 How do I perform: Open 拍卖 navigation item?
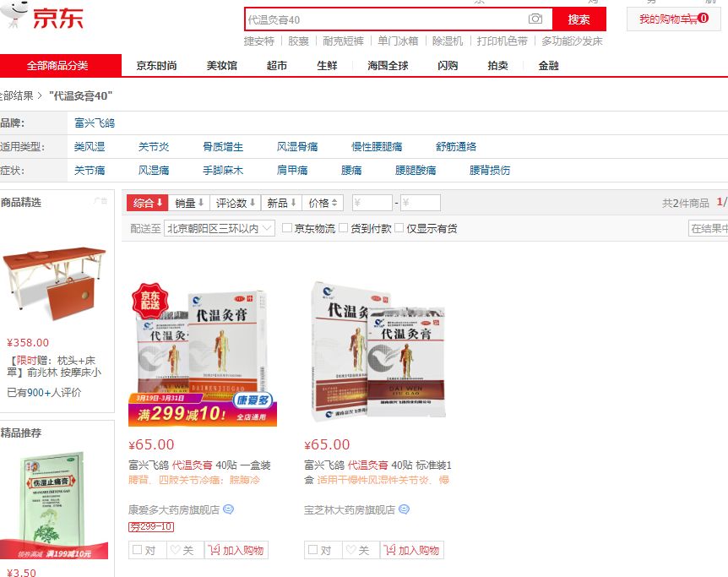click(497, 66)
